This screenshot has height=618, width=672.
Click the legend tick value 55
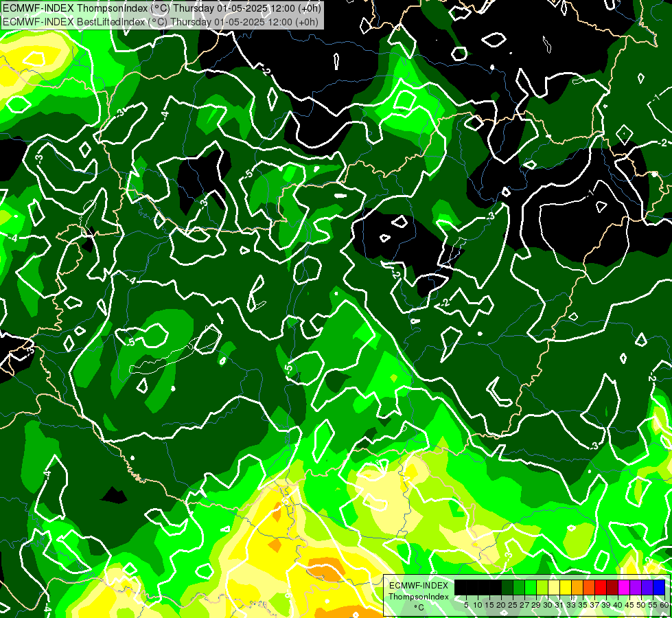click(x=653, y=605)
